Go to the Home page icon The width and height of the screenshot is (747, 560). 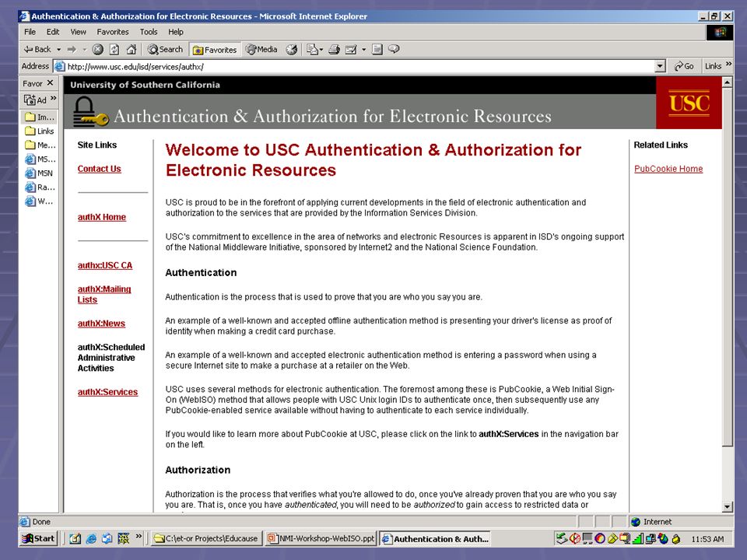coord(132,49)
